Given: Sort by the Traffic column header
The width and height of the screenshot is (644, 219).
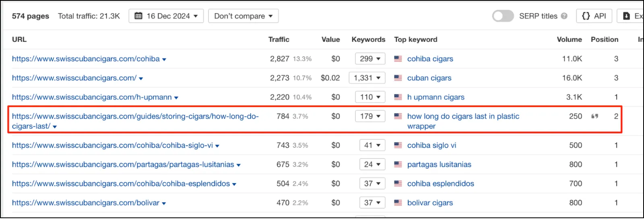Looking at the screenshot, I should click(x=279, y=39).
